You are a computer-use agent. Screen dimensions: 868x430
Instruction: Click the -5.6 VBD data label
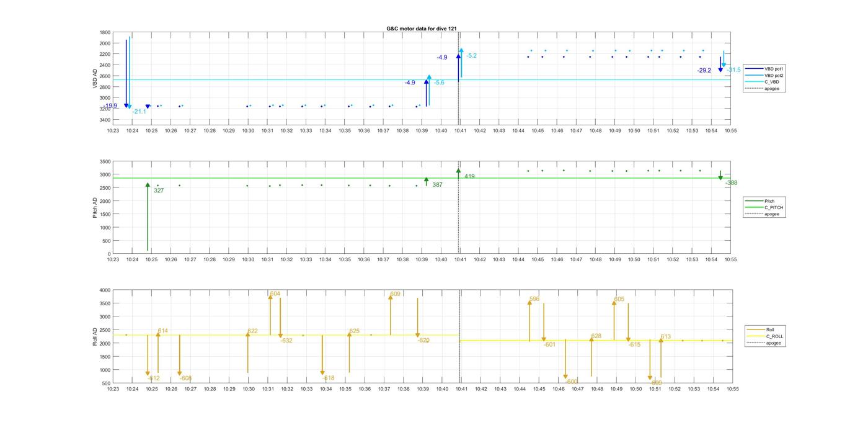tap(439, 83)
